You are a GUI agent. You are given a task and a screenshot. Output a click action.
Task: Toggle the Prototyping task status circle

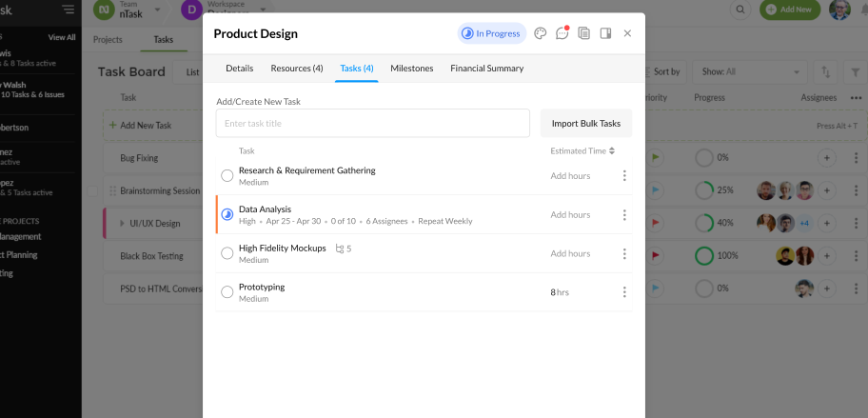click(227, 292)
